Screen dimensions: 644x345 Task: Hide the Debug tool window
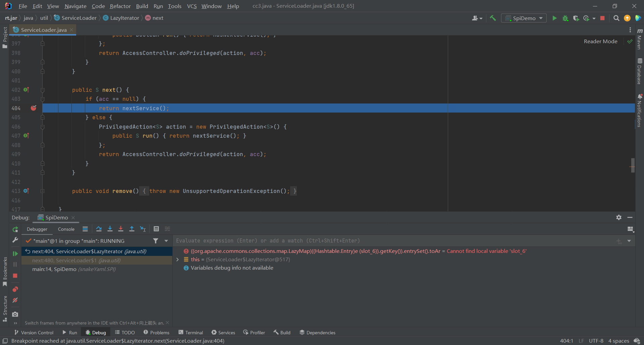(630, 217)
